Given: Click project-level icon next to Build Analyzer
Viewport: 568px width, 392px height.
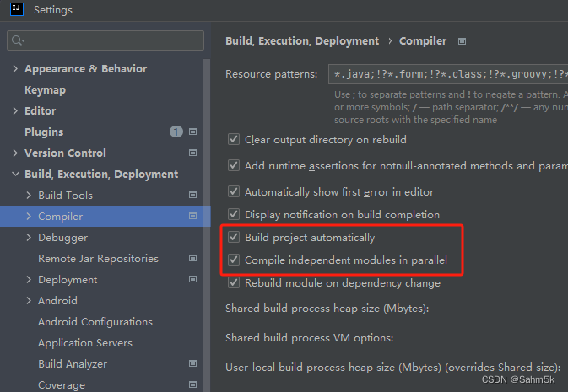Looking at the screenshot, I should (192, 363).
